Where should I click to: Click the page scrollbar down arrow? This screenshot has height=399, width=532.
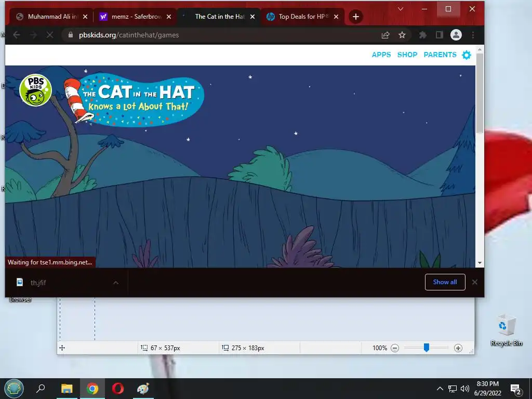(480, 263)
